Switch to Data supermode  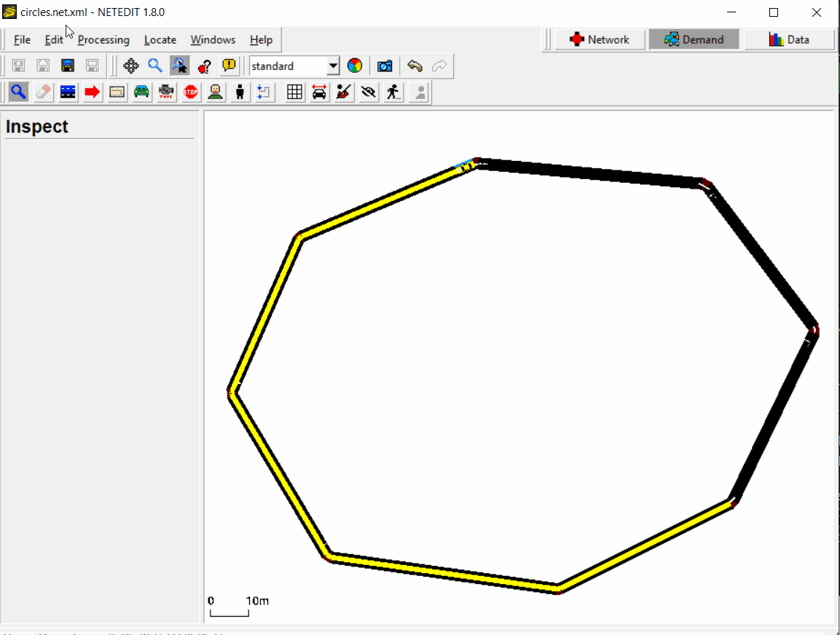pyautogui.click(x=789, y=39)
